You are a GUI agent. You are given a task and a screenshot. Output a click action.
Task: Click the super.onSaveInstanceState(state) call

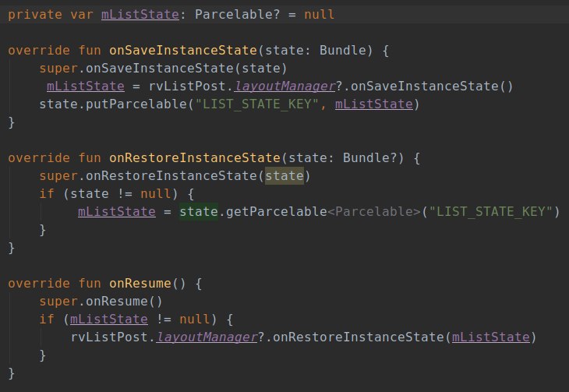[x=164, y=69]
